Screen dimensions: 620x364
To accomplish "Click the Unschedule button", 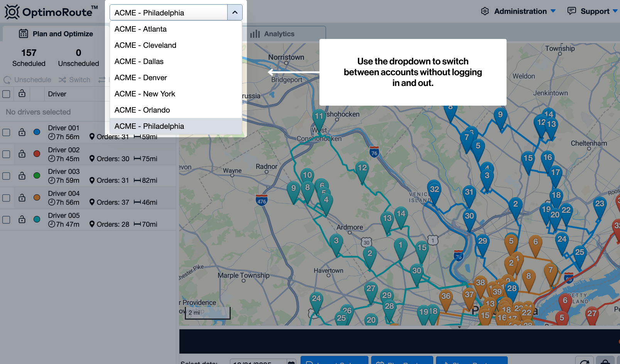I will click(x=28, y=80).
